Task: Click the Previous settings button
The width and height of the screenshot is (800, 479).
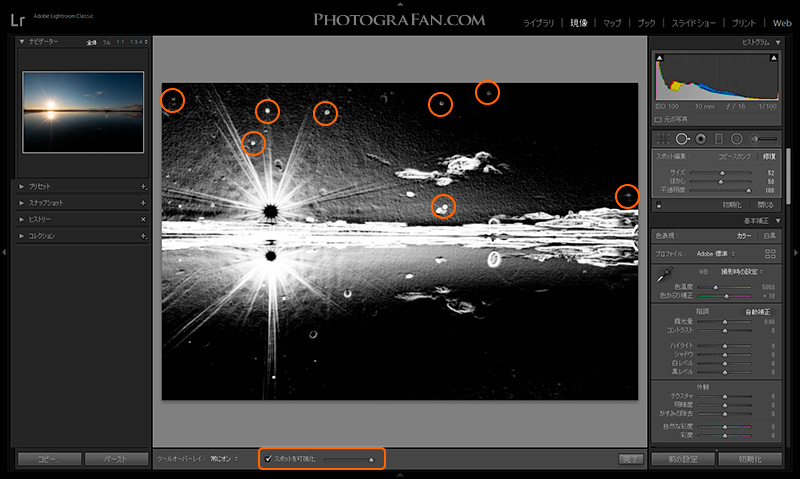Action: pos(683,459)
